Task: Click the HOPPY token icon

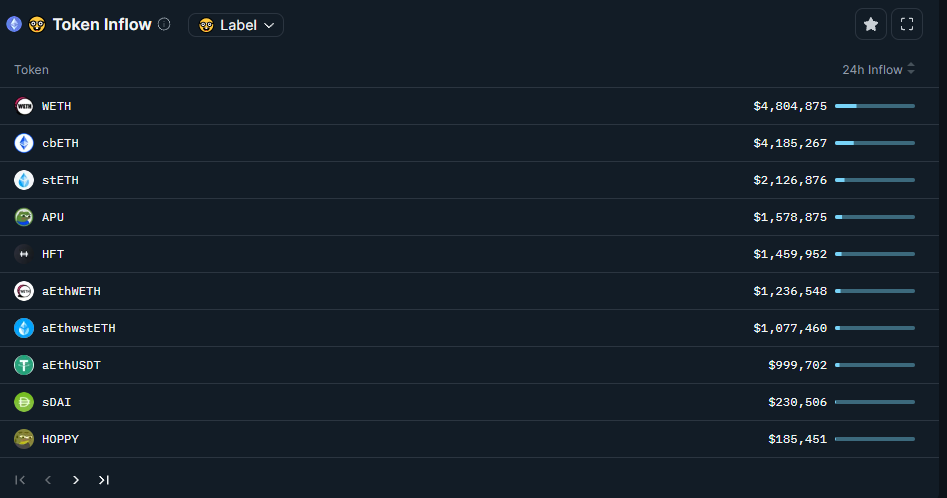Action: (x=24, y=439)
